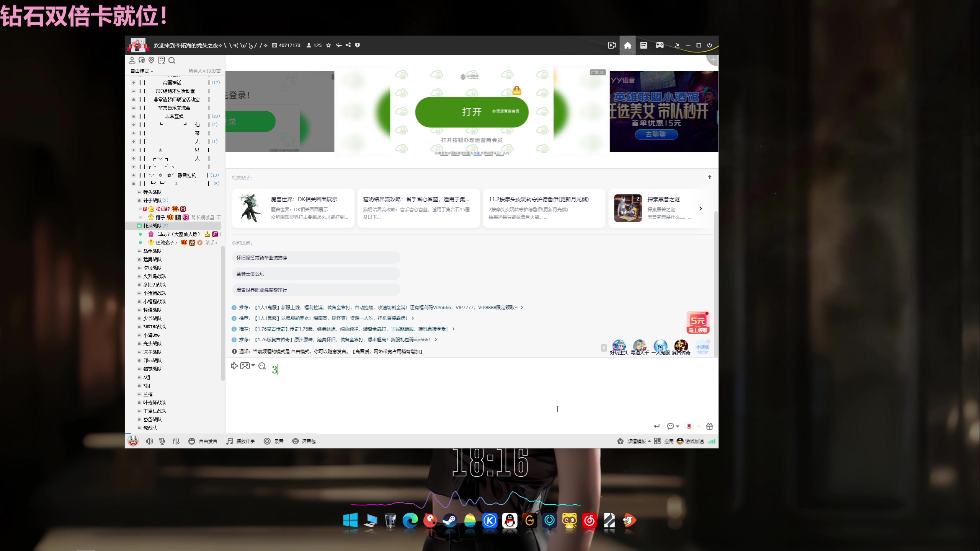Select the 乌龟战队 sub-channel

click(152, 251)
